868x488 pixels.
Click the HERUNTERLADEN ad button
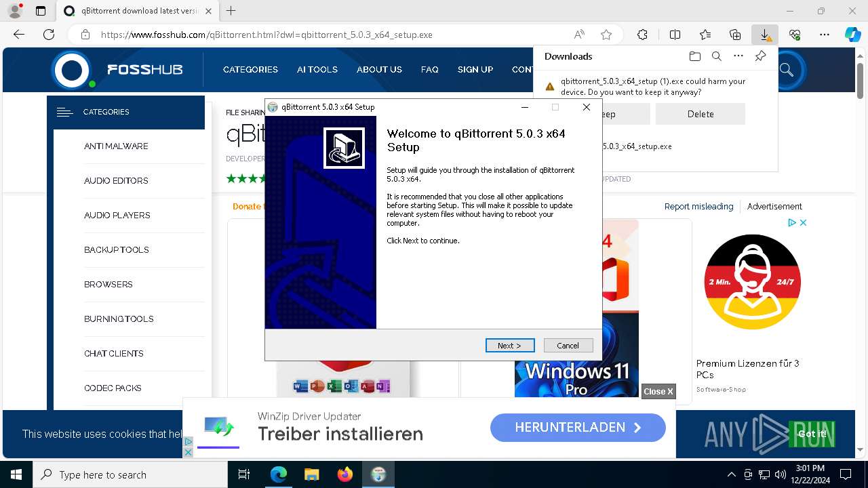[578, 428]
